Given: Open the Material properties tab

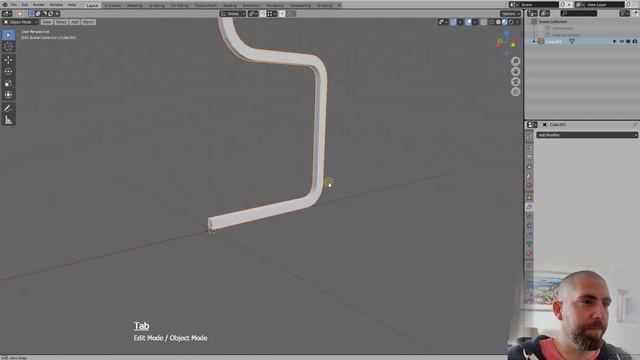Looking at the screenshot, I should pos(529,253).
